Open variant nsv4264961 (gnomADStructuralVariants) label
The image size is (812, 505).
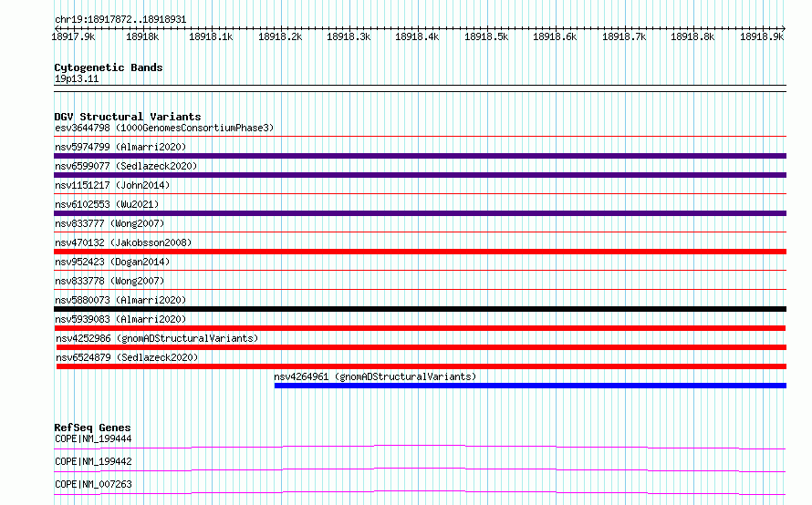coord(375,376)
